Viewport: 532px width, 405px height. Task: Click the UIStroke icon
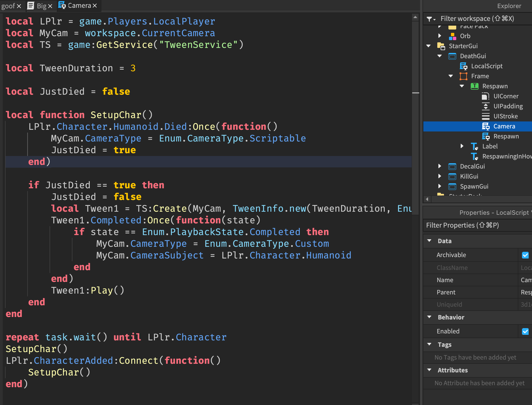[x=486, y=116]
